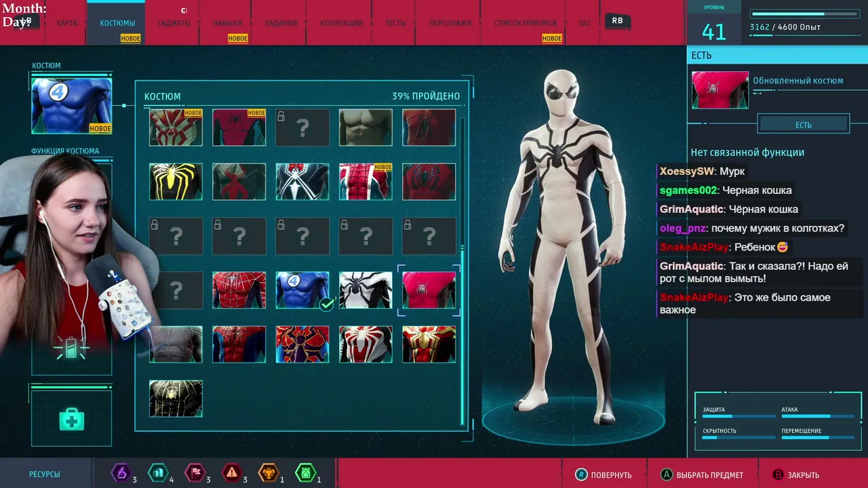
Task: Select the locked suit slot in the top row
Action: click(302, 127)
